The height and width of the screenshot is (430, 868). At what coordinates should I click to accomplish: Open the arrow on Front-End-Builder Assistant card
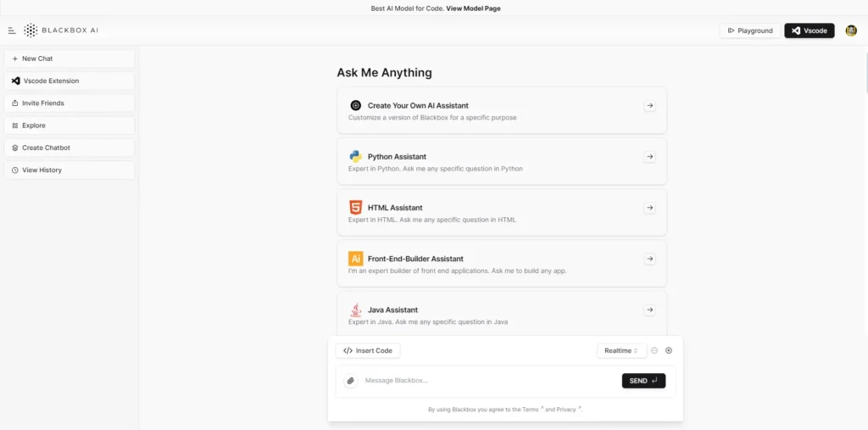[650, 259]
